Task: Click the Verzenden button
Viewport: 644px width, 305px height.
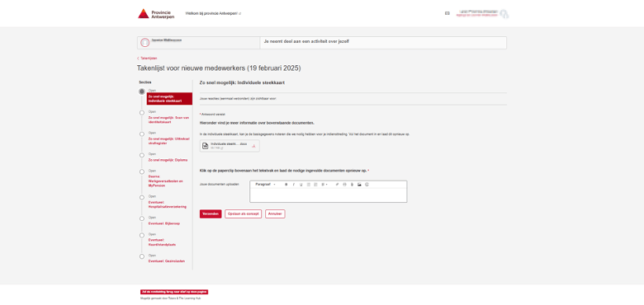Action: click(211, 214)
